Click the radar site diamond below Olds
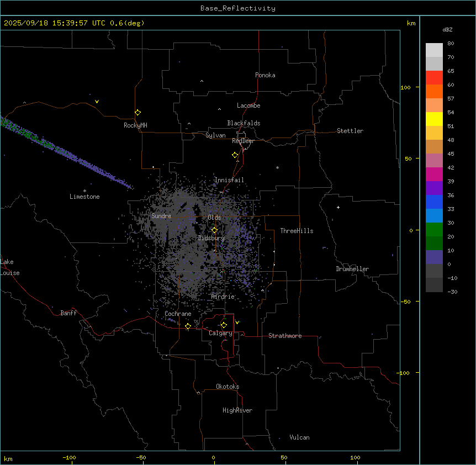 pos(215,230)
